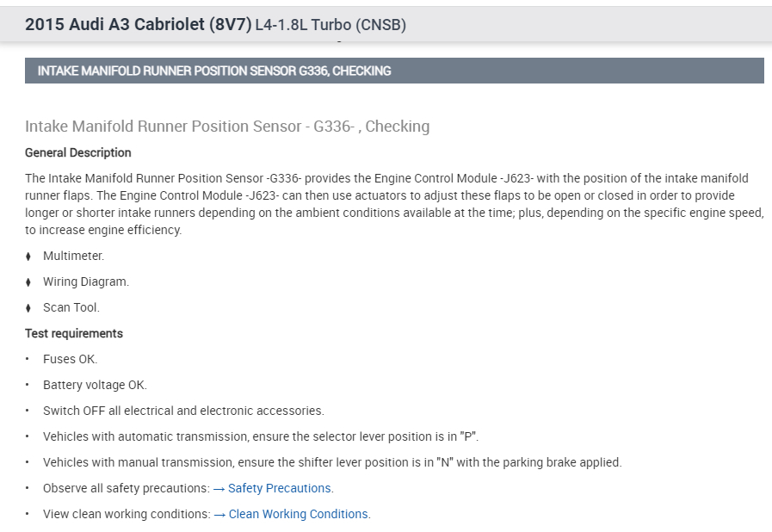Viewport: 772px width, 532px height.
Task: Click the Multimeter list item
Action: coord(73,256)
